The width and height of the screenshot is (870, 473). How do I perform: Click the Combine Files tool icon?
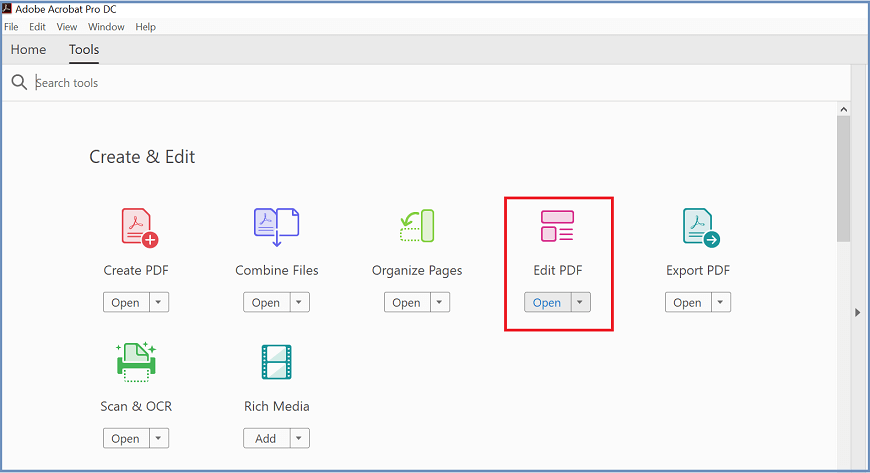tap(276, 227)
